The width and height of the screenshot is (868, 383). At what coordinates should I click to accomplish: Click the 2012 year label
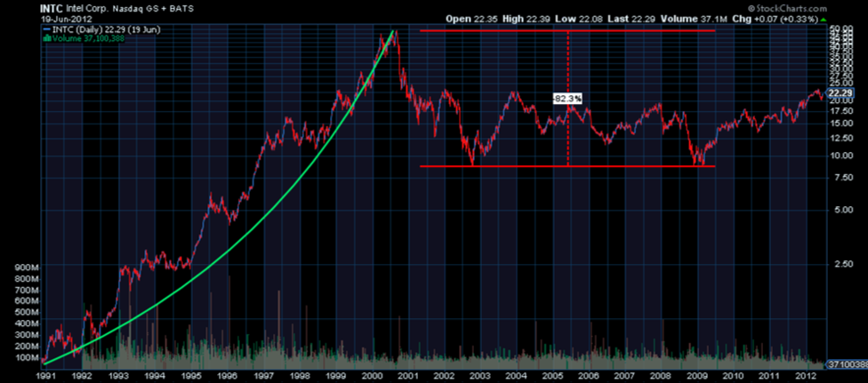tap(806, 376)
